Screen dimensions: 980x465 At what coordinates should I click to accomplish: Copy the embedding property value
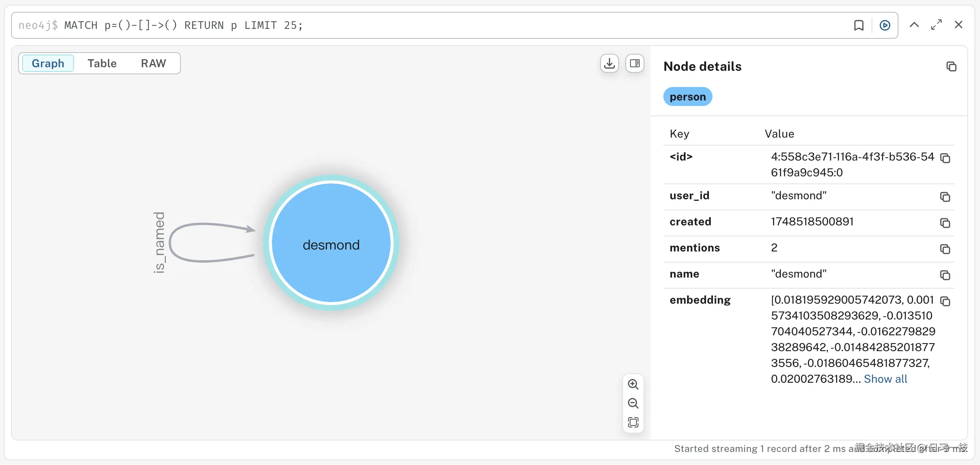point(946,301)
